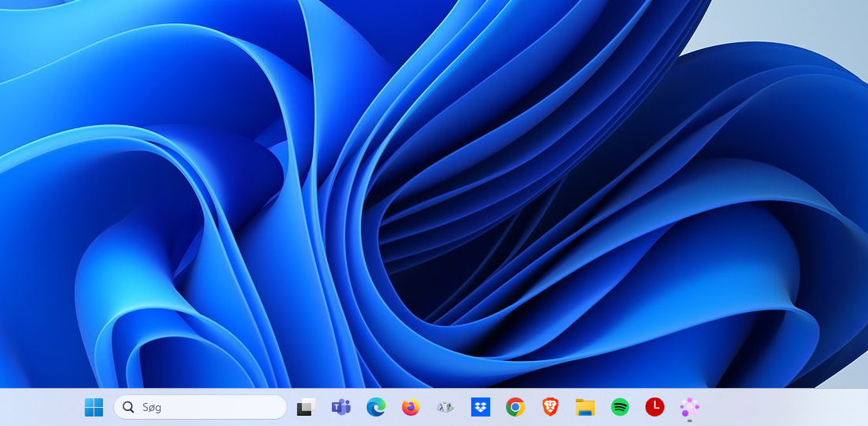Launch Microsoft Teams from the taskbar

click(x=341, y=407)
